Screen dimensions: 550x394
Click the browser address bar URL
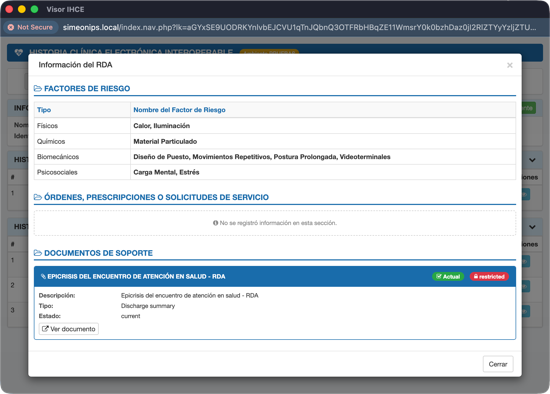[299, 27]
